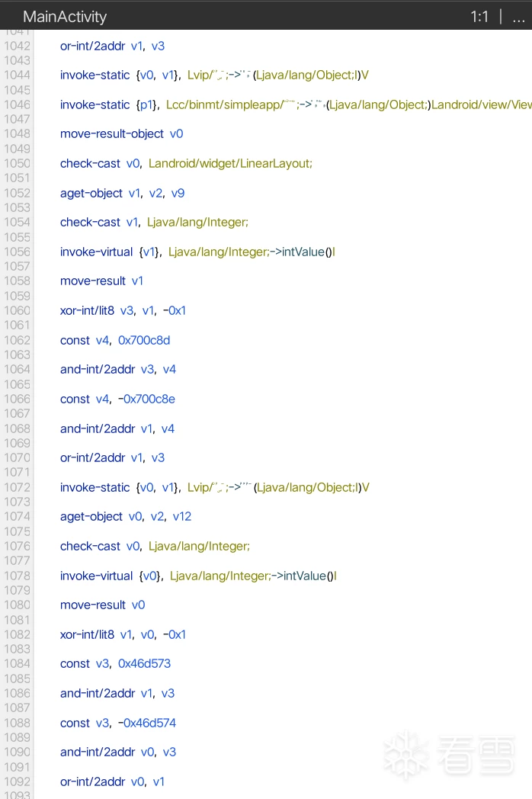
Task: Click constant value 0x700c8d
Action: click(144, 340)
